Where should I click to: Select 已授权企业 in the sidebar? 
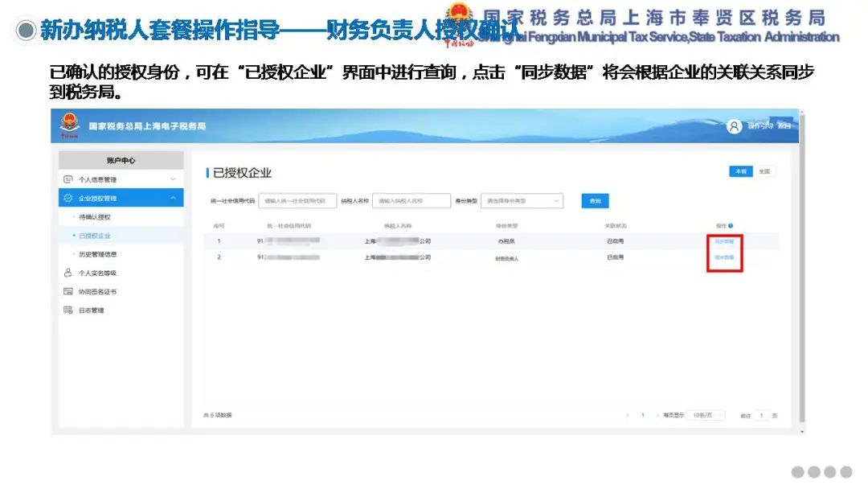click(95, 236)
